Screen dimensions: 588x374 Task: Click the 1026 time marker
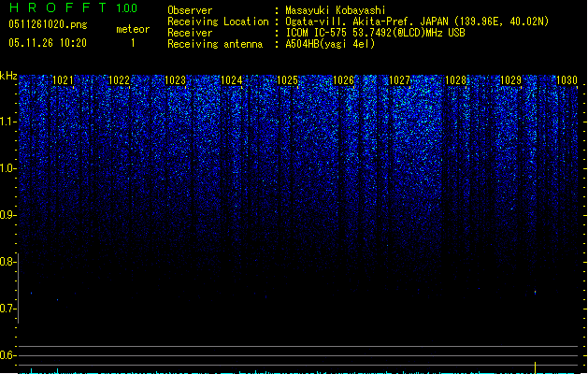pyautogui.click(x=343, y=80)
